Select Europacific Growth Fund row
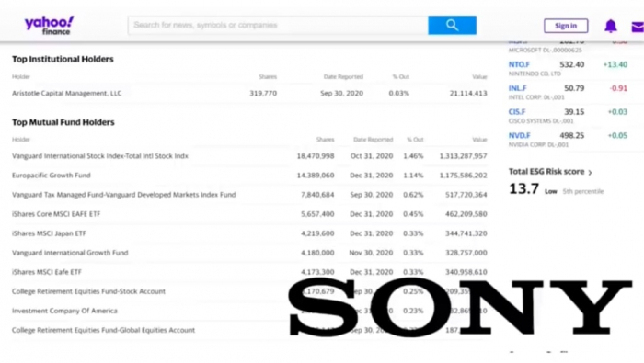 (x=249, y=176)
